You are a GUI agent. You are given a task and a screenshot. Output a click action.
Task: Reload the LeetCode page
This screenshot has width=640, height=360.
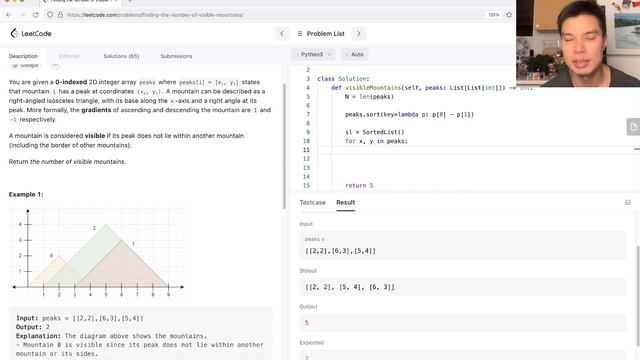(36, 15)
